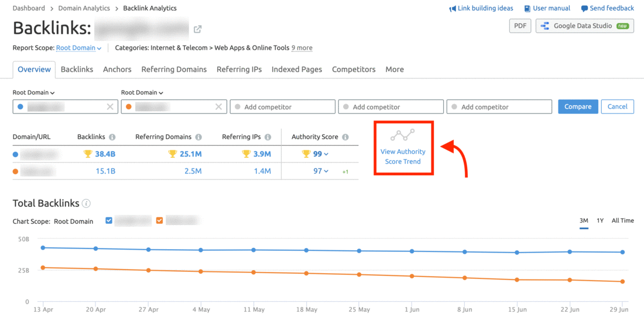
Task: Expand the 9 more categories link
Action: pos(302,48)
